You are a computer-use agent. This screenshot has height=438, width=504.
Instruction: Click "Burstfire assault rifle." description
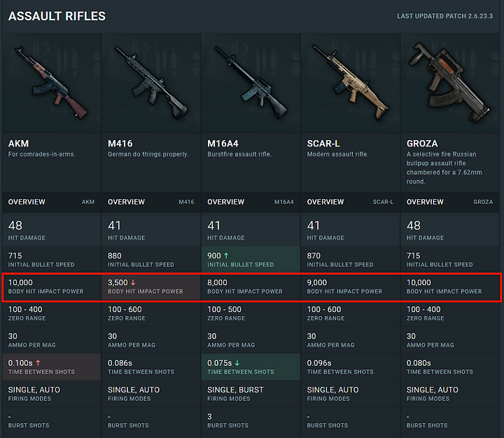coord(239,154)
